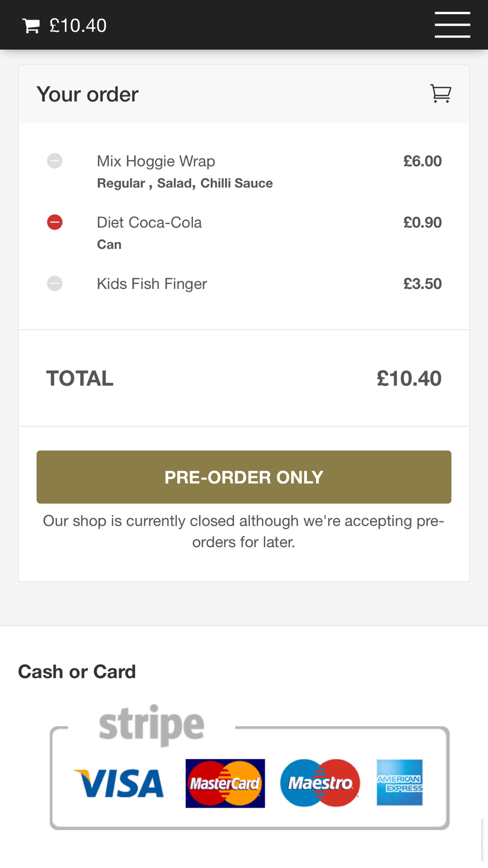Click the Regular, Salad, Chilli Sauce options text
The height and width of the screenshot is (868, 488).
coord(185,183)
